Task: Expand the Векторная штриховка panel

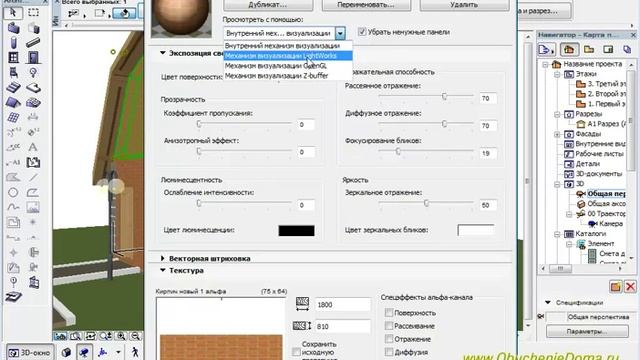Action: [x=163, y=258]
